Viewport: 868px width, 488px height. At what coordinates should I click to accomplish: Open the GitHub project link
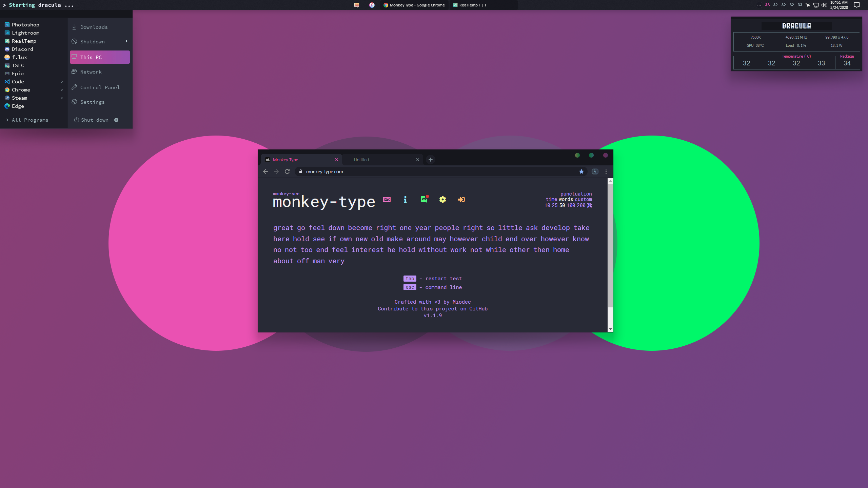coord(478,308)
